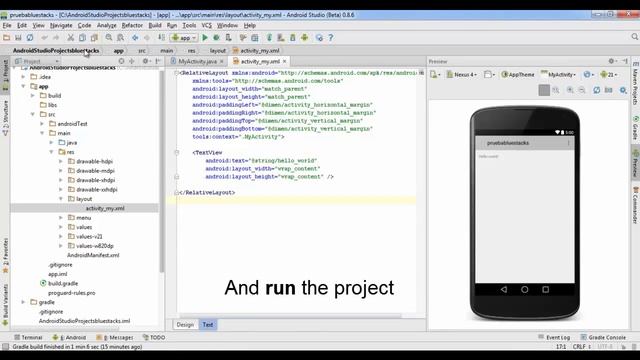Screen dimensions: 640x360
Task: Click the Paste icon in toolbar
Action: (94, 38)
